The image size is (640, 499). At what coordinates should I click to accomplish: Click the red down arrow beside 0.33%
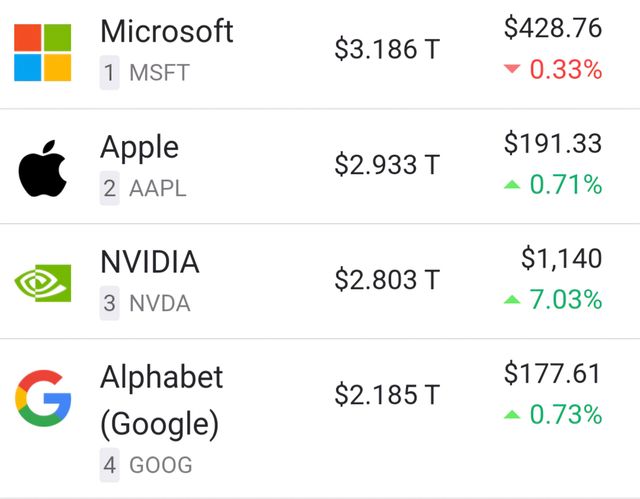tap(512, 70)
